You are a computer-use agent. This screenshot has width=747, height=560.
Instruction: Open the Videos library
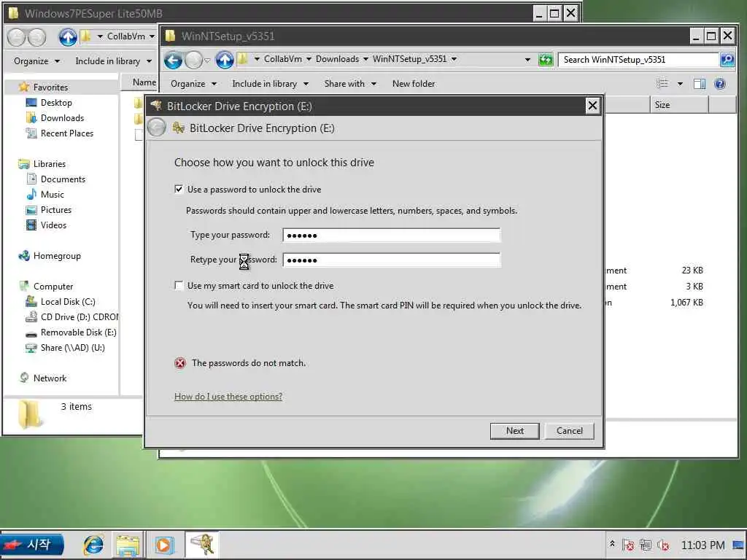pyautogui.click(x=53, y=225)
